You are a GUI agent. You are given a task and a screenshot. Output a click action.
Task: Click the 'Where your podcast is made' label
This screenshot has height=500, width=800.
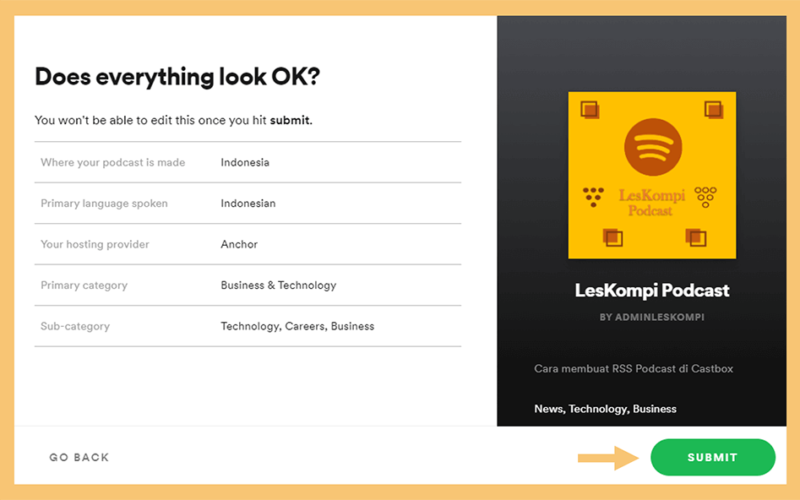[113, 162]
